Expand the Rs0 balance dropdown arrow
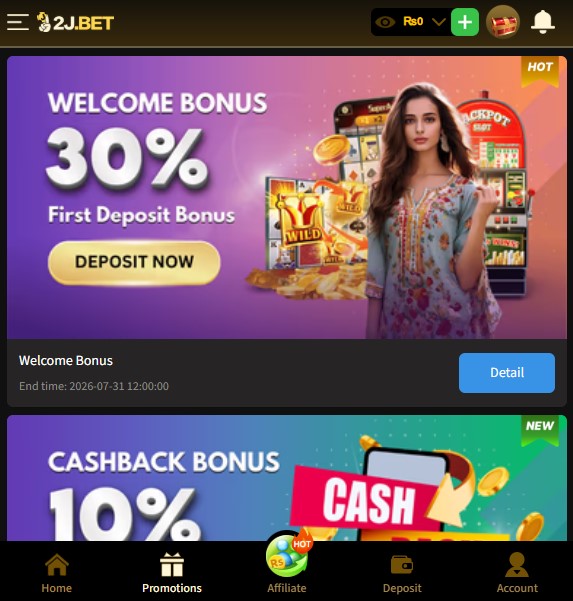Image resolution: width=573 pixels, height=601 pixels. click(x=438, y=22)
